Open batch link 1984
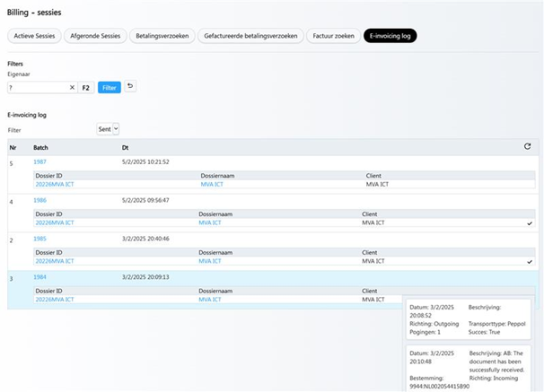The image size is (544, 392). (x=41, y=277)
